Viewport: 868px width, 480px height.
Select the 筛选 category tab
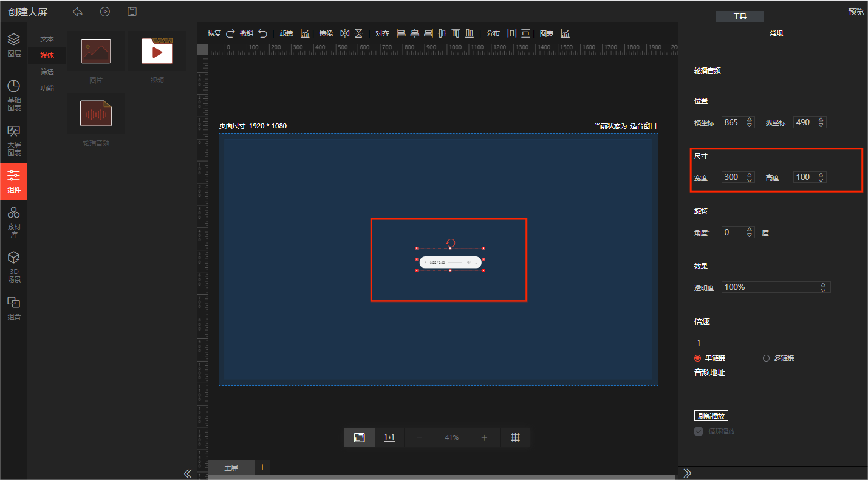[x=47, y=72]
